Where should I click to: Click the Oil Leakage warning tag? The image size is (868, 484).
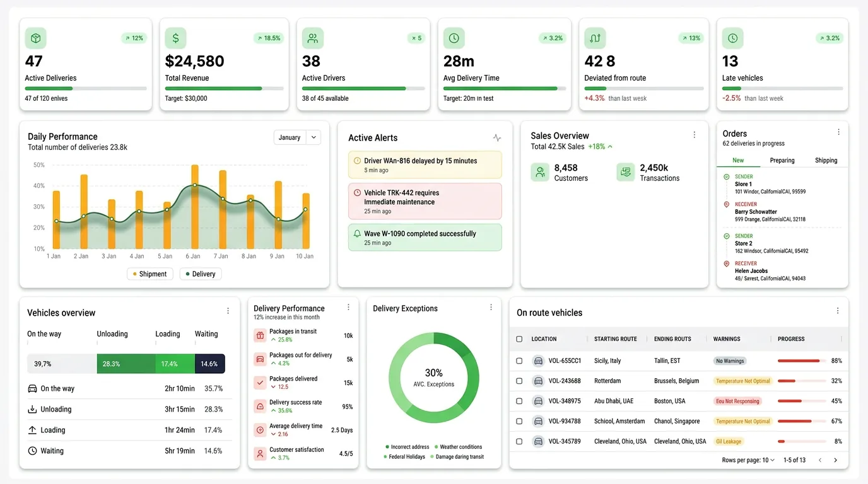[x=729, y=442]
